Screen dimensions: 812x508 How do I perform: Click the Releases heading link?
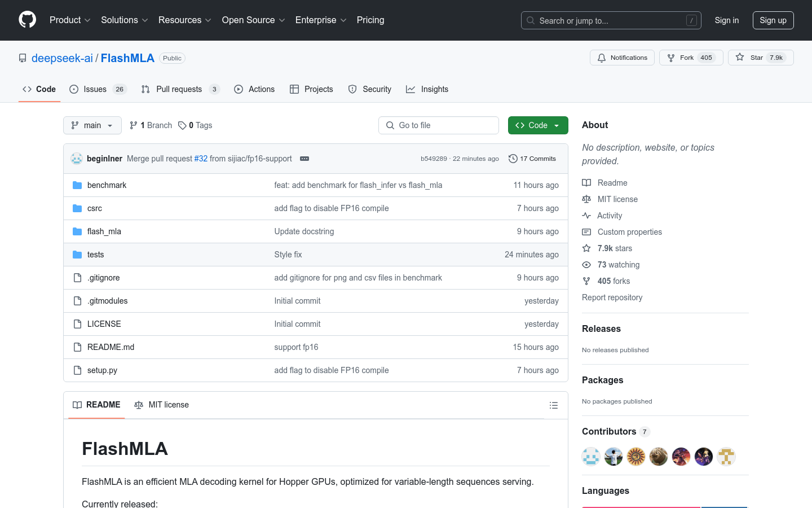point(601,329)
